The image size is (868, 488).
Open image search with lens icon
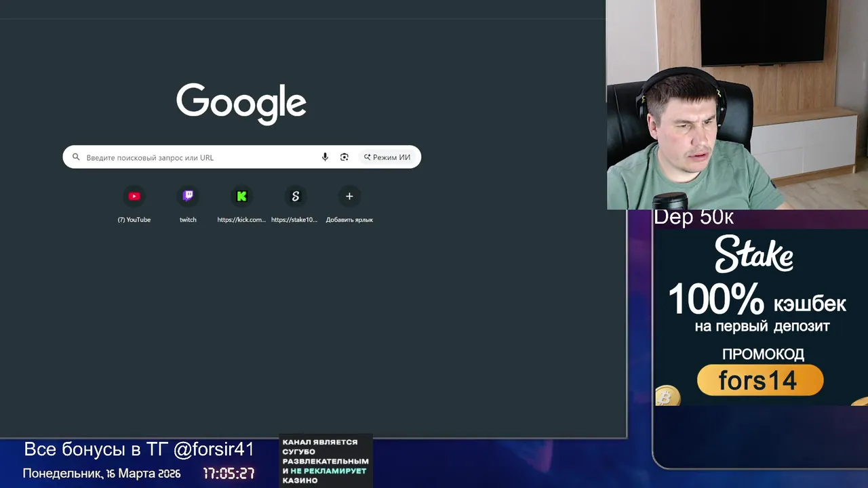point(344,157)
